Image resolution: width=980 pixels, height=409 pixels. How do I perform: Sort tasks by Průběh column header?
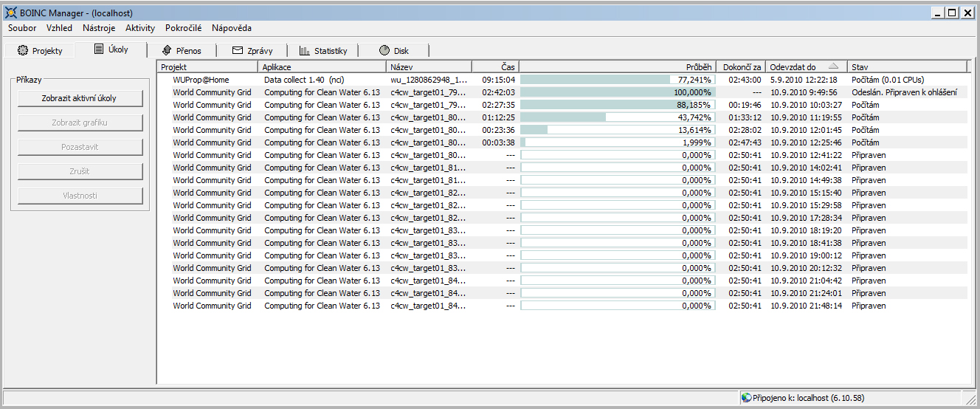(617, 67)
